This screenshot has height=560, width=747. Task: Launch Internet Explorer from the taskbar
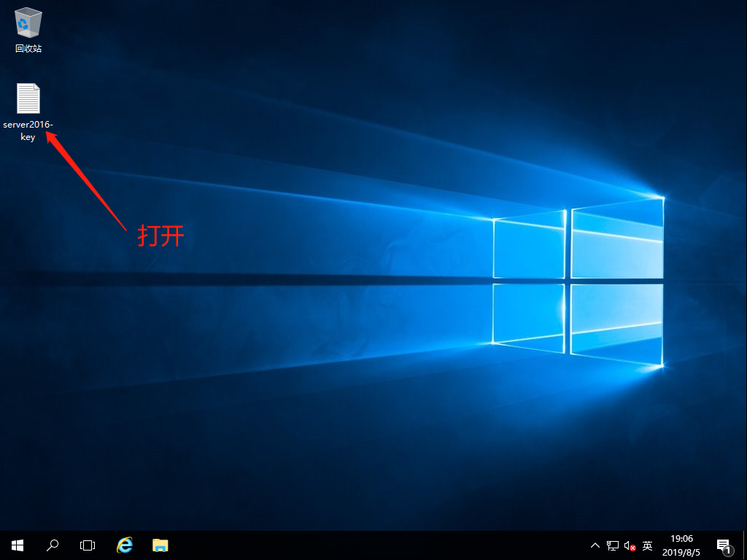[124, 545]
